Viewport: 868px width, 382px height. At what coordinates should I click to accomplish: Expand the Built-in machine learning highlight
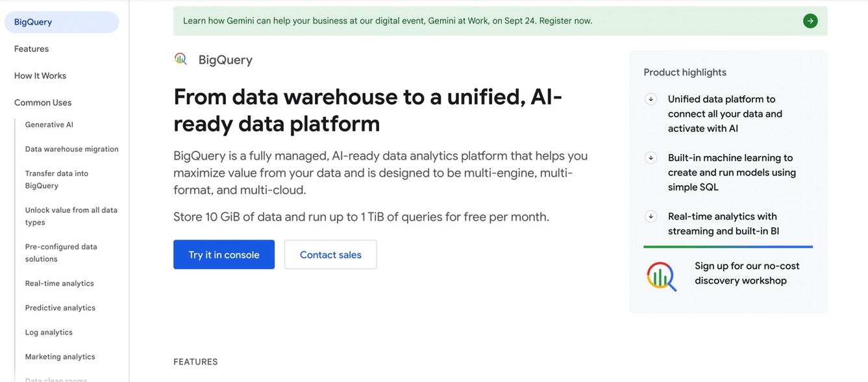click(x=651, y=157)
